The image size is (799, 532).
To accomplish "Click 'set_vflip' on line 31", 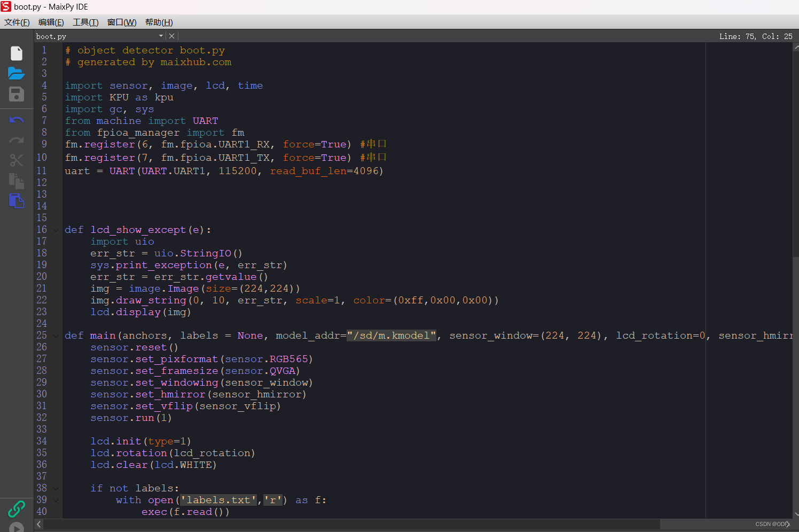I will point(164,406).
